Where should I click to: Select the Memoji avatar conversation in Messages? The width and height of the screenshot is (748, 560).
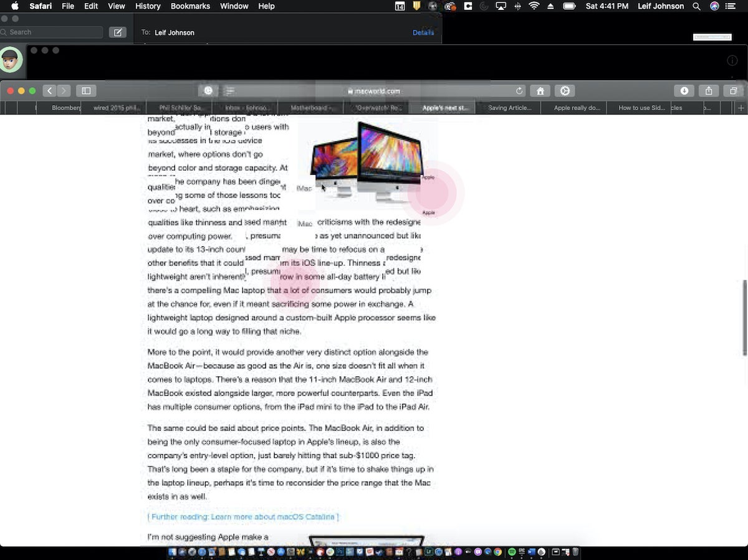[10, 60]
